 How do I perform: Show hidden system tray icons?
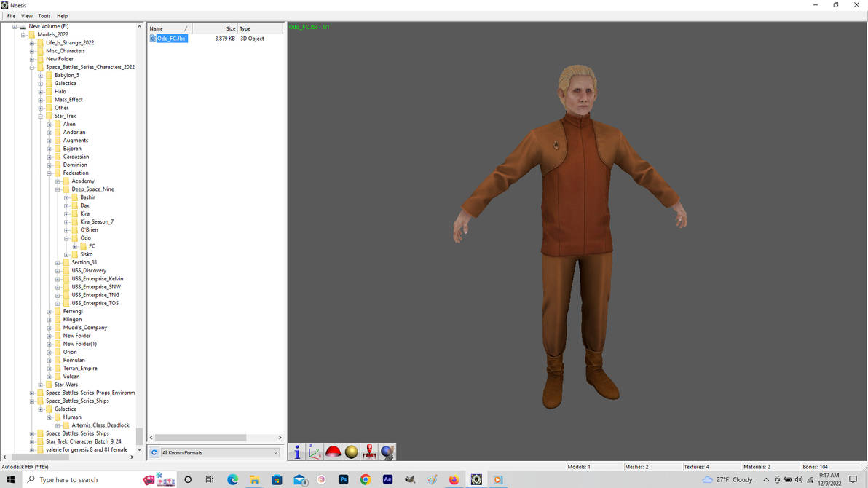coord(766,480)
